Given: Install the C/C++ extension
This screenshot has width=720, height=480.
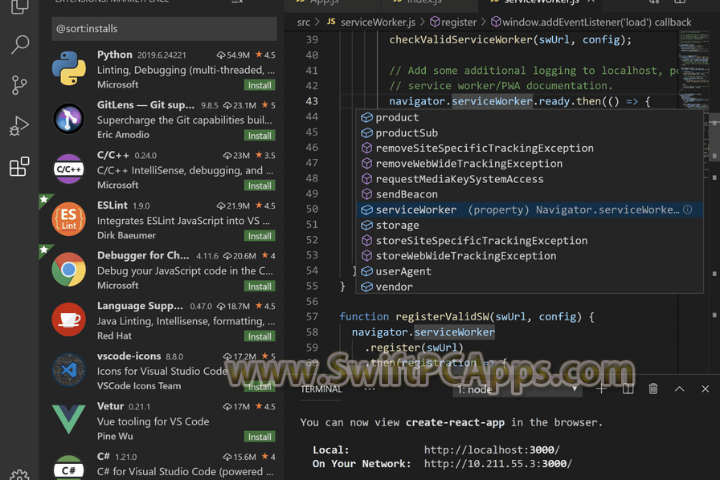Looking at the screenshot, I should click(x=259, y=186).
